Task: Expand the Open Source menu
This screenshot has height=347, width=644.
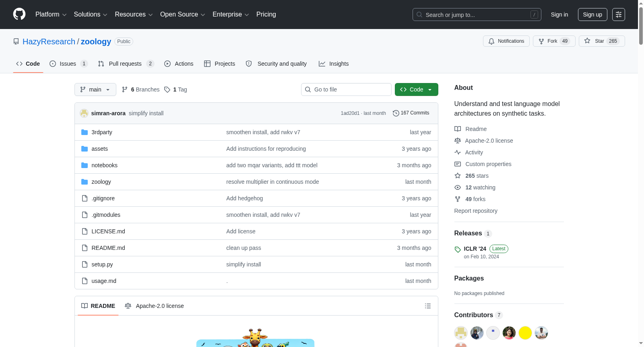Action: pyautogui.click(x=183, y=15)
